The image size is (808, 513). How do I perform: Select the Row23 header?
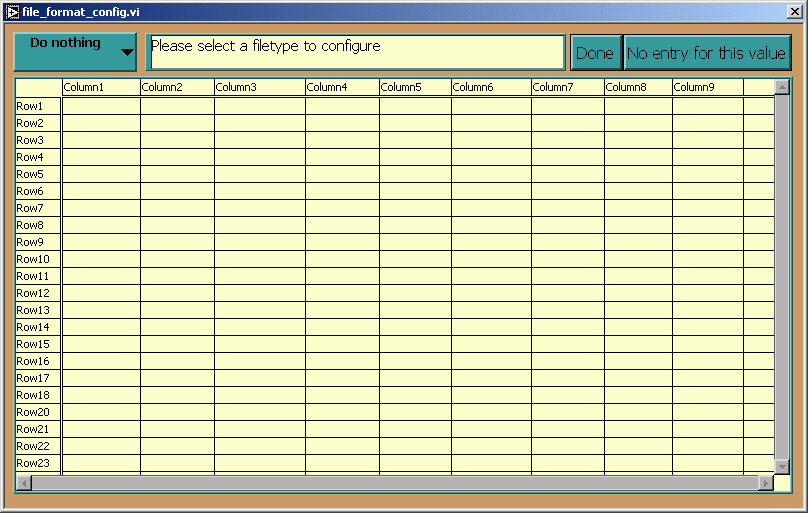tap(38, 463)
